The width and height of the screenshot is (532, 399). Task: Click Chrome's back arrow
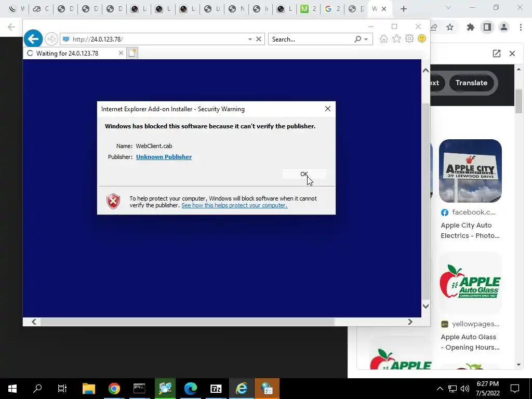11,27
